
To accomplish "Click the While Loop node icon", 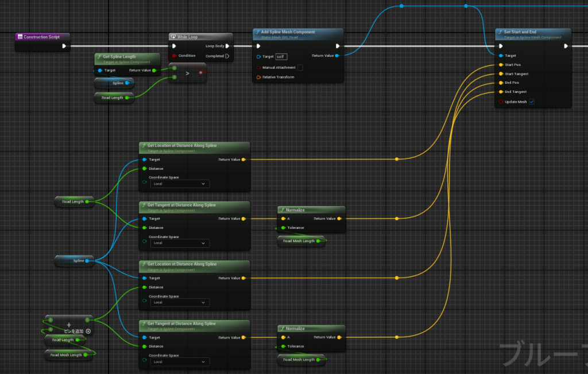I will 173,37.
